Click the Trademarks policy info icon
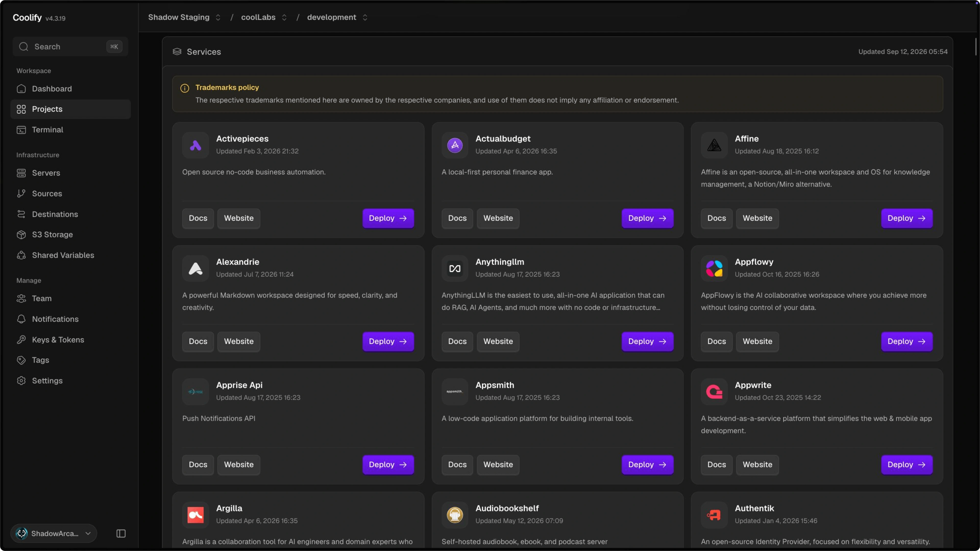Screen dimensions: 980x551 tap(185, 88)
